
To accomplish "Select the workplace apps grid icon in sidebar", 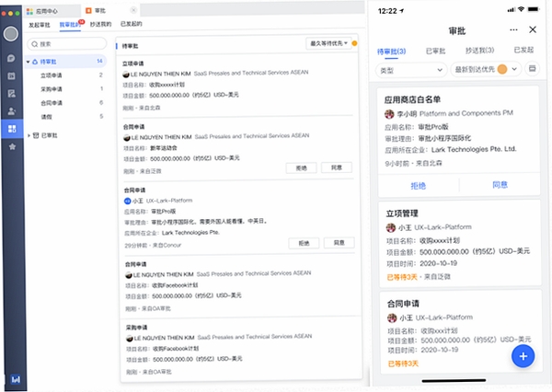I will point(12,129).
